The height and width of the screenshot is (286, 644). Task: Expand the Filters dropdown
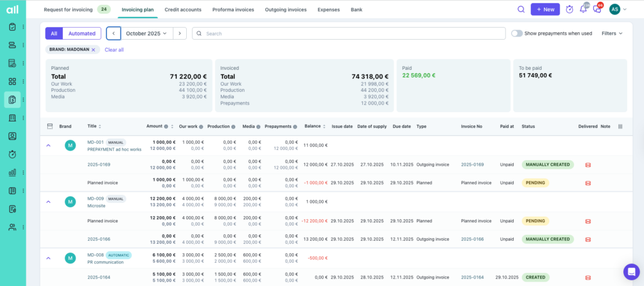coord(612,33)
